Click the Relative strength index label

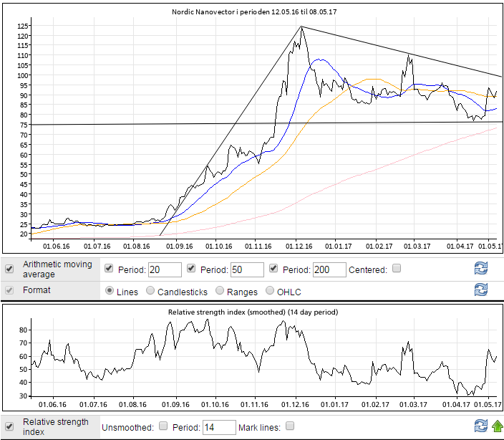55,427
